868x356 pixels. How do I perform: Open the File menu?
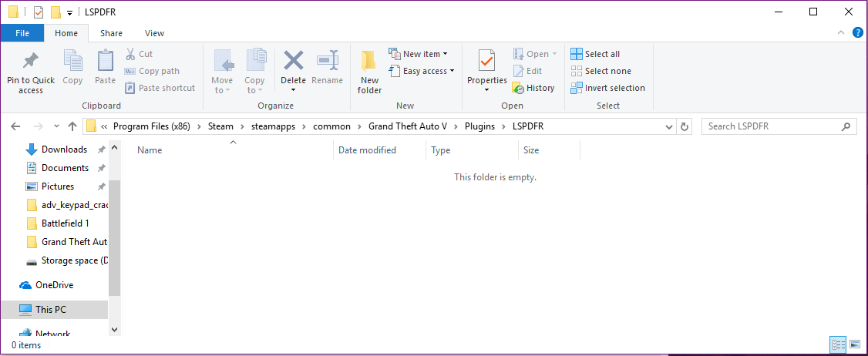22,33
